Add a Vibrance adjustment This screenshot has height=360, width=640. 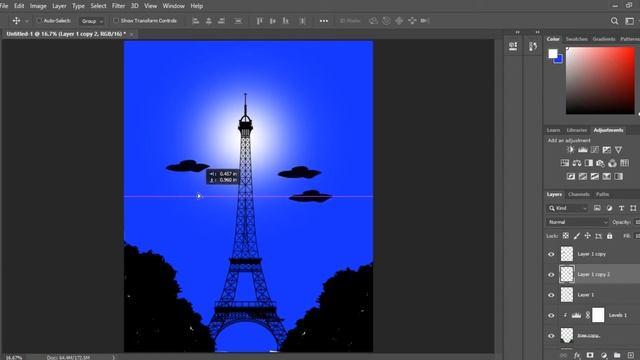(618, 150)
